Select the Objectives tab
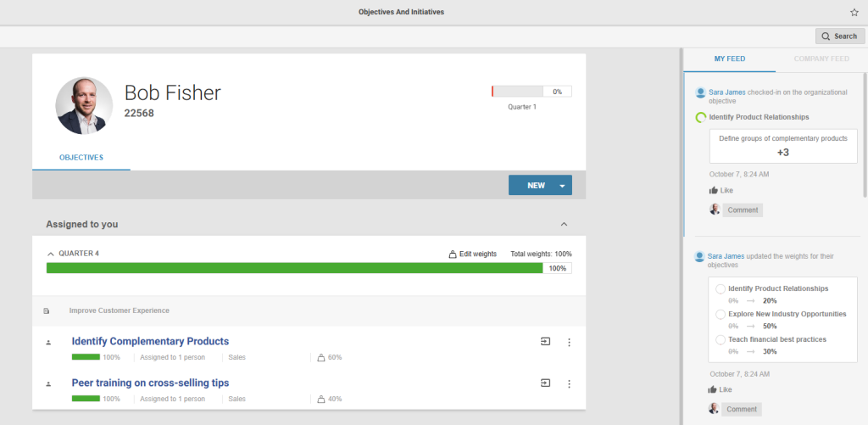Viewport: 868px width, 425px height. [81, 158]
